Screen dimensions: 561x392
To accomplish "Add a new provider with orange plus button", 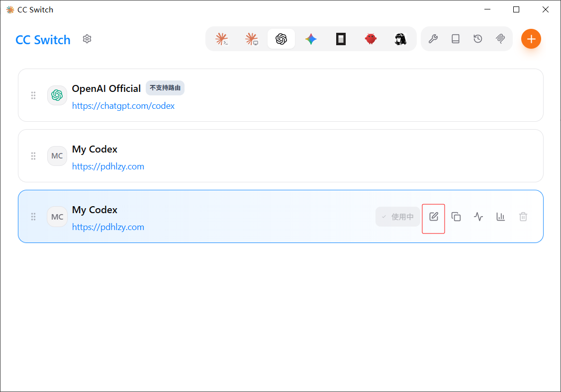I will point(531,39).
